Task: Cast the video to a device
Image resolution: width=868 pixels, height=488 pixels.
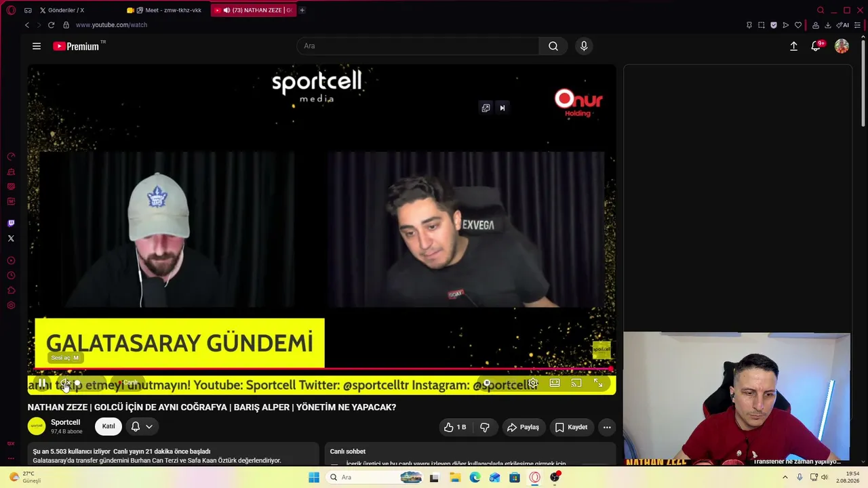Action: click(576, 384)
